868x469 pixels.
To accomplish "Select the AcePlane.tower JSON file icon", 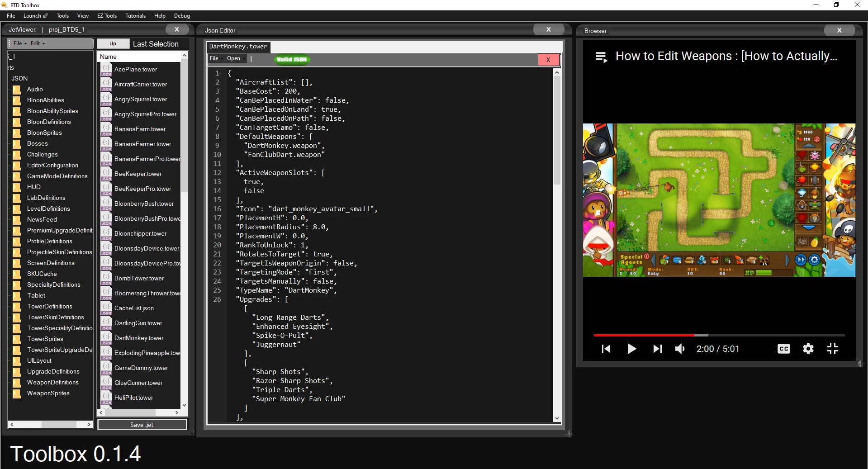I will pyautogui.click(x=106, y=69).
